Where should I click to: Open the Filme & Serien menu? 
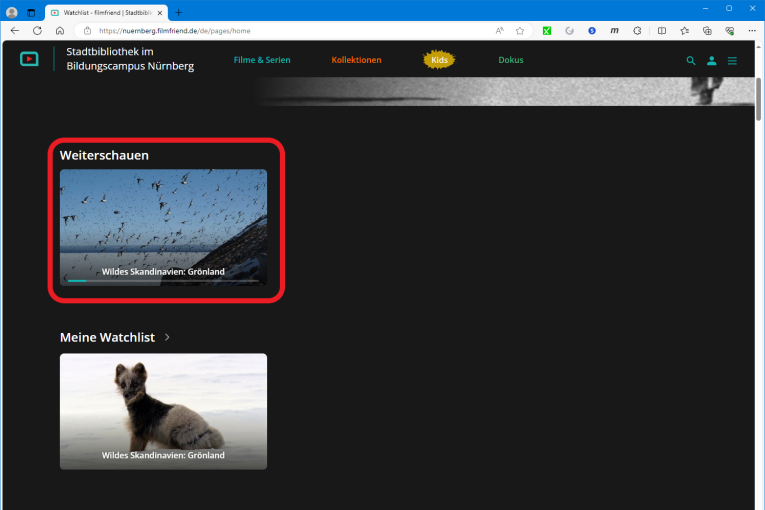(x=262, y=60)
